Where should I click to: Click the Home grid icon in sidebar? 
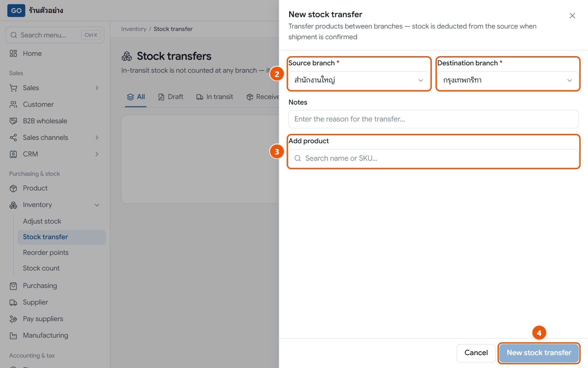(13, 53)
